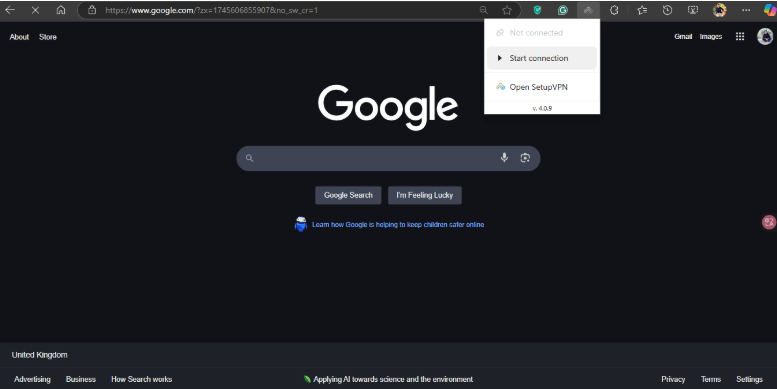Add page to favorites with star icon
The height and width of the screenshot is (389, 777).
pos(506,10)
